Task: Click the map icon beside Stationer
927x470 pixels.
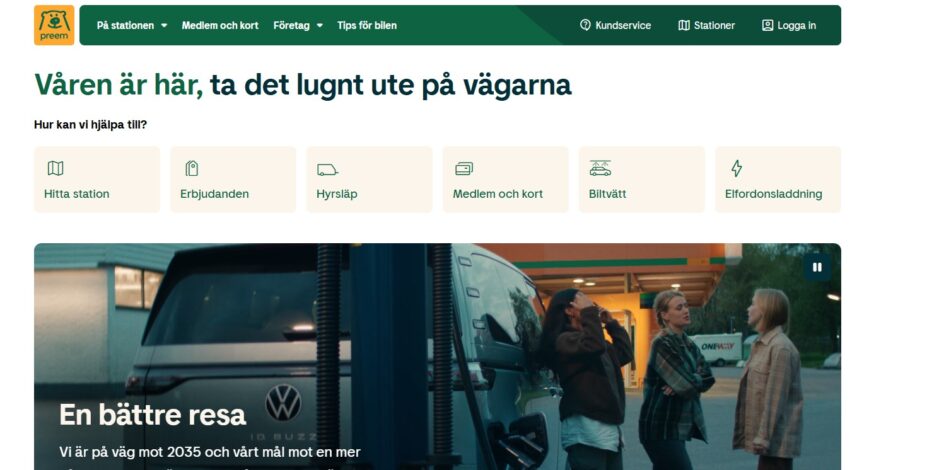Action: click(x=684, y=25)
